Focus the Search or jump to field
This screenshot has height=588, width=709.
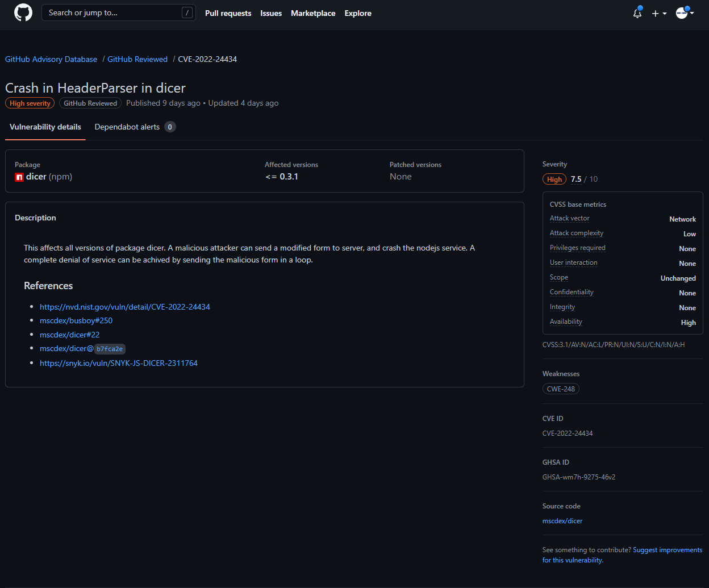click(x=118, y=12)
